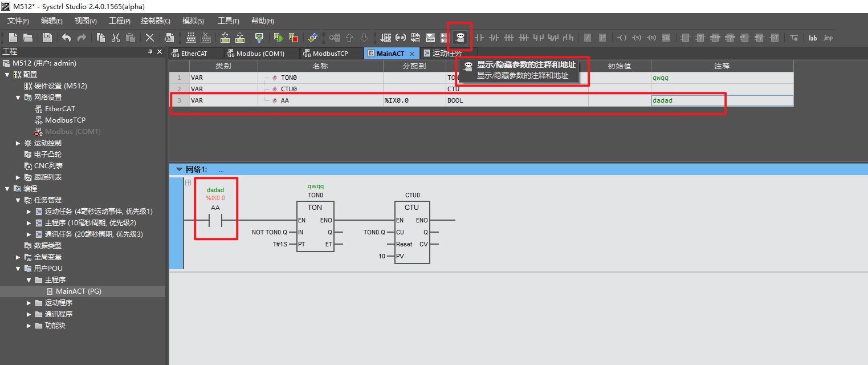
Task: Click the 'lab' label toolbar icon
Action: [813, 38]
